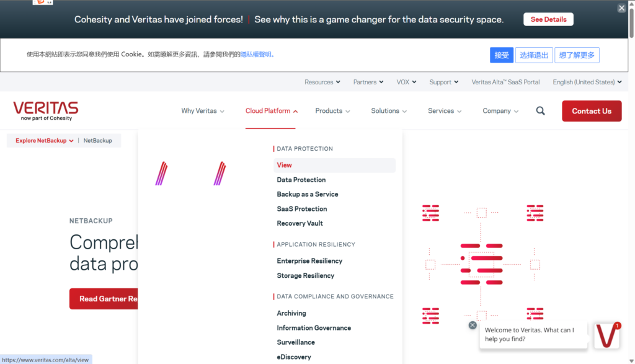
Task: Open the Veritas chat assistant icon
Action: (606, 335)
